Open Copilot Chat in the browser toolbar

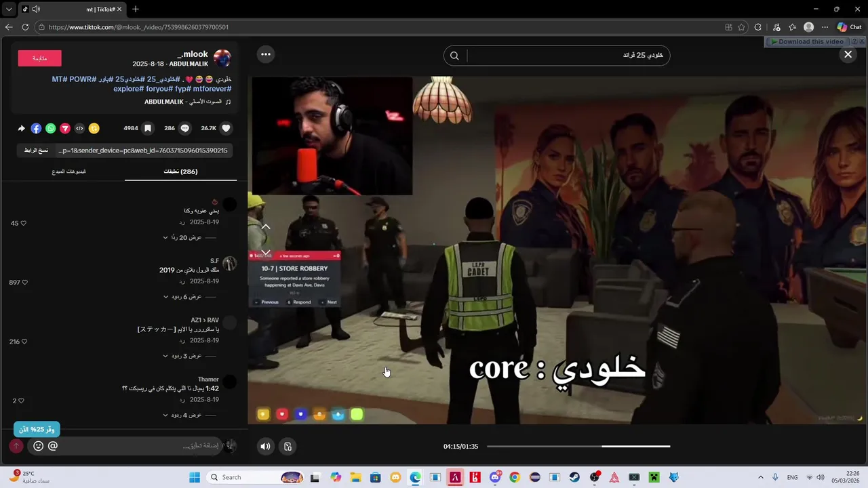pyautogui.click(x=849, y=27)
